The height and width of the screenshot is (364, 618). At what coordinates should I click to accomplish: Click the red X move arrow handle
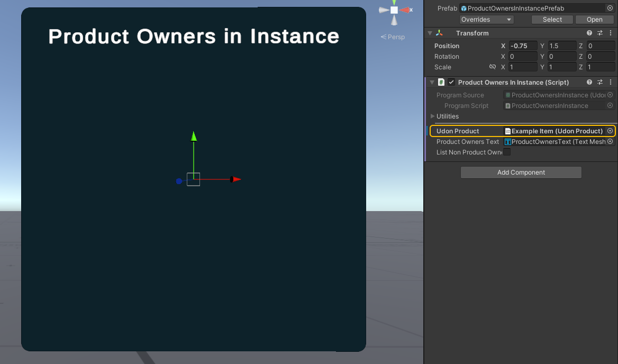[x=235, y=179]
